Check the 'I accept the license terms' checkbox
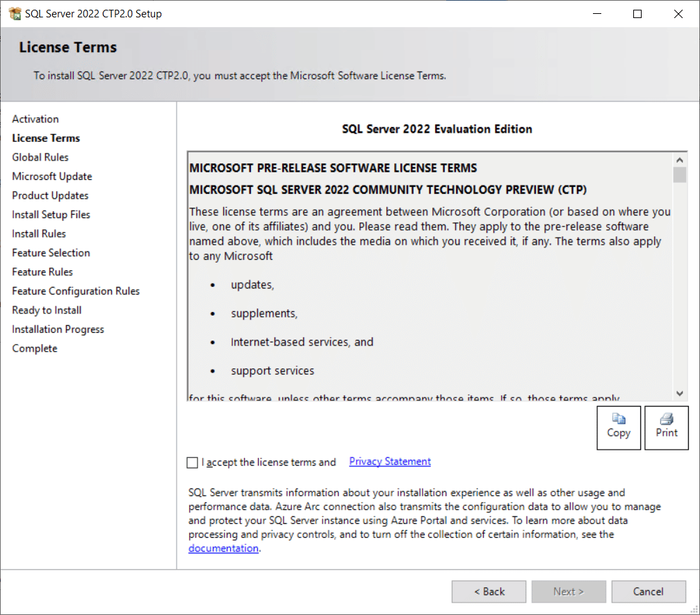This screenshot has width=700, height=615. [193, 462]
